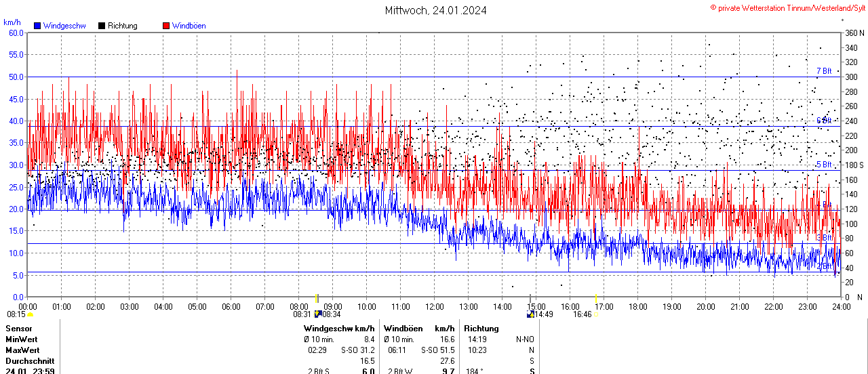Click the Richtung column header in table
This screenshot has width=868, height=374.
click(x=481, y=329)
